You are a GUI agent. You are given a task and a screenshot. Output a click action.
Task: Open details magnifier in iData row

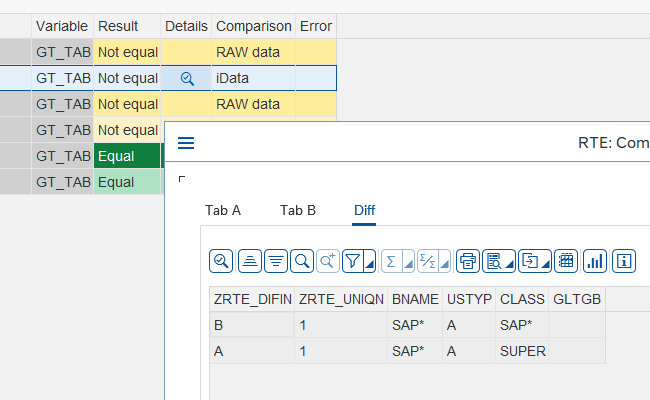(186, 78)
